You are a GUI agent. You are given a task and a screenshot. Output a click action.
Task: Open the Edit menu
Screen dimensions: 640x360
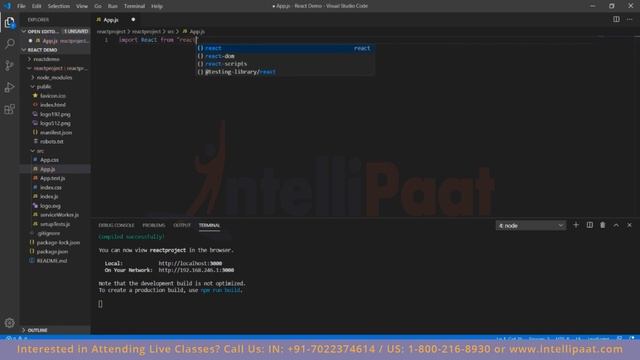[x=37, y=6]
